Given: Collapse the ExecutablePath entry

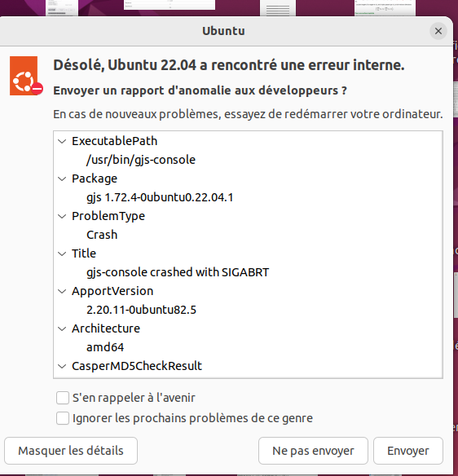Looking at the screenshot, I should pyautogui.click(x=62, y=141).
